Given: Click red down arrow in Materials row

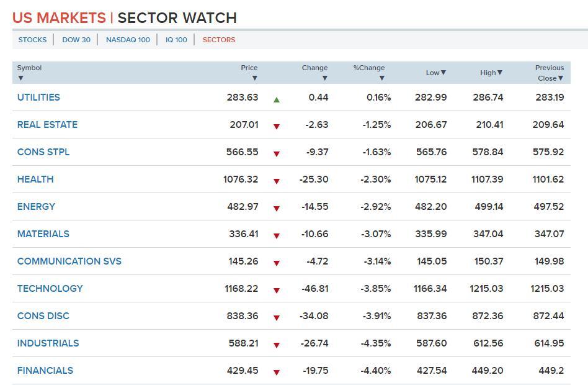Looking at the screenshot, I should pyautogui.click(x=277, y=236).
